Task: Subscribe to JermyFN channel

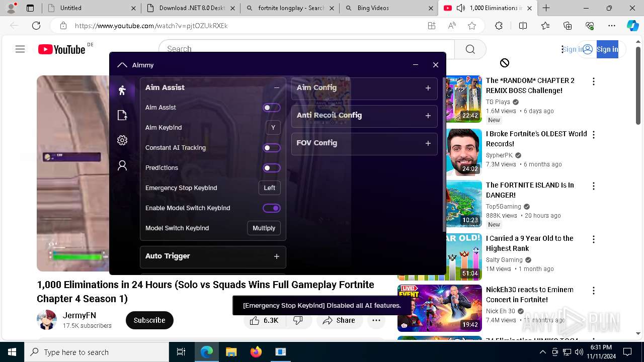Action: (149, 320)
